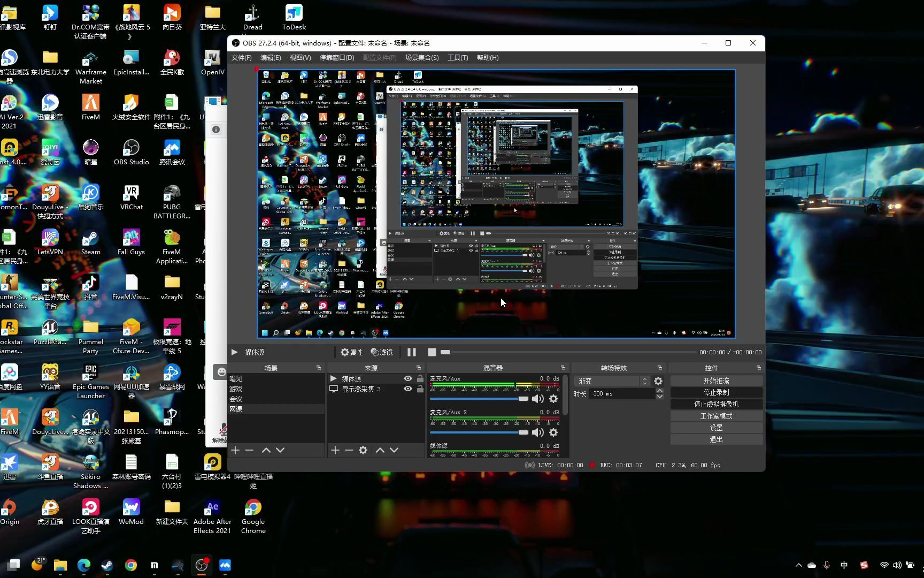Move the selected scene up

(x=266, y=450)
